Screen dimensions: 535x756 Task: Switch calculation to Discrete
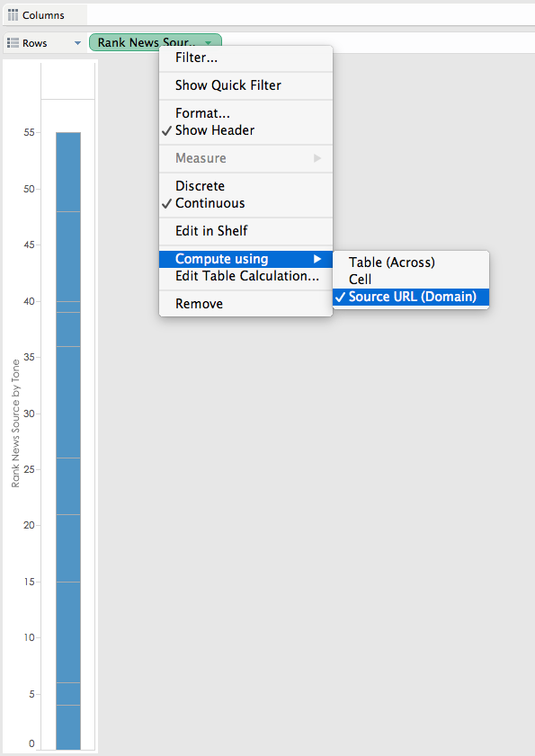(200, 185)
